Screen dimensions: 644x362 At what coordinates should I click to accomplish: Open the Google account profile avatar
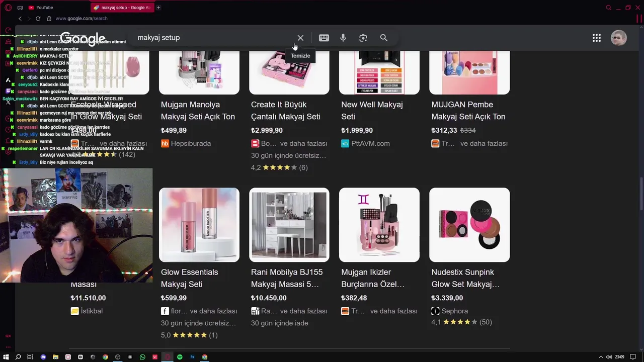618,38
